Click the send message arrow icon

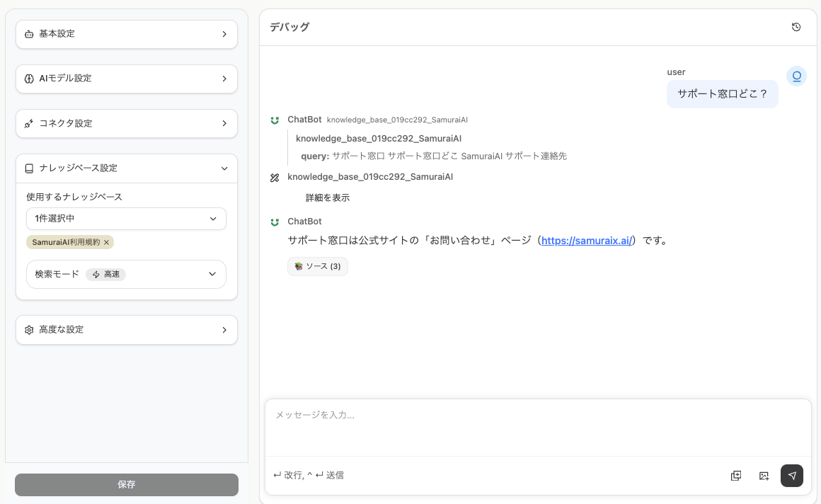(x=791, y=476)
